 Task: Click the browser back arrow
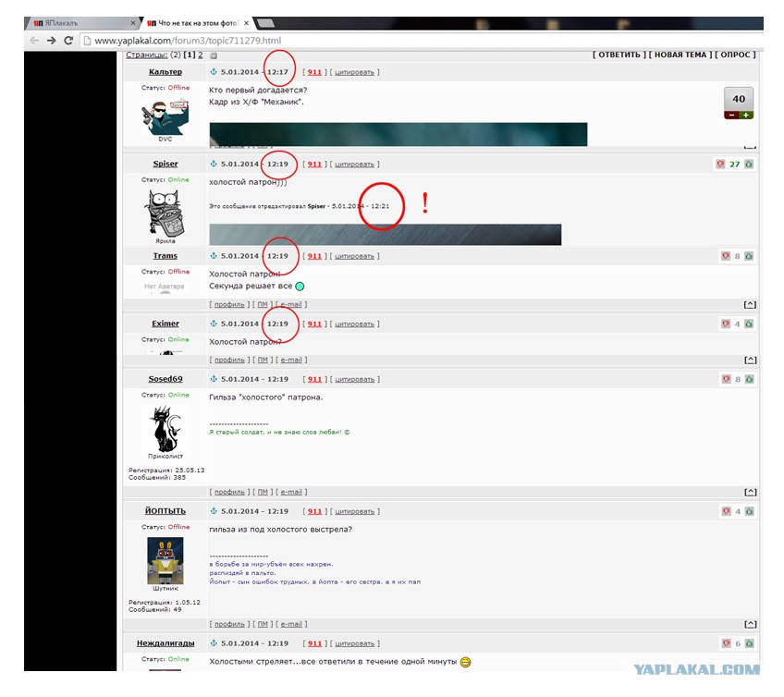pos(34,41)
